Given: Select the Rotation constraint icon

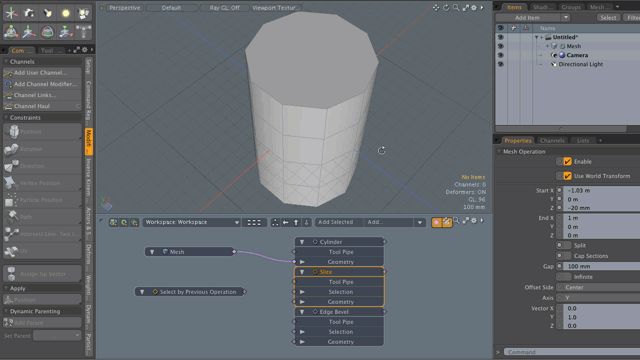Looking at the screenshot, I should 11,149.
